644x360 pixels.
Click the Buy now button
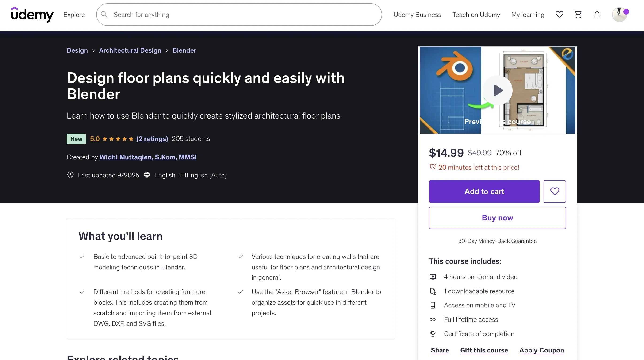[497, 218]
